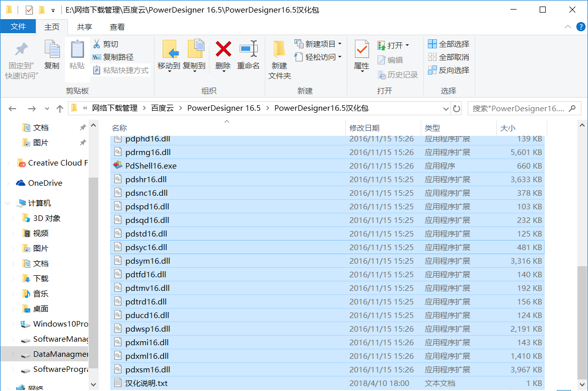This screenshot has width=588, height=391.
Task: Select the 汉化说明.txt file
Action: (x=327, y=383)
